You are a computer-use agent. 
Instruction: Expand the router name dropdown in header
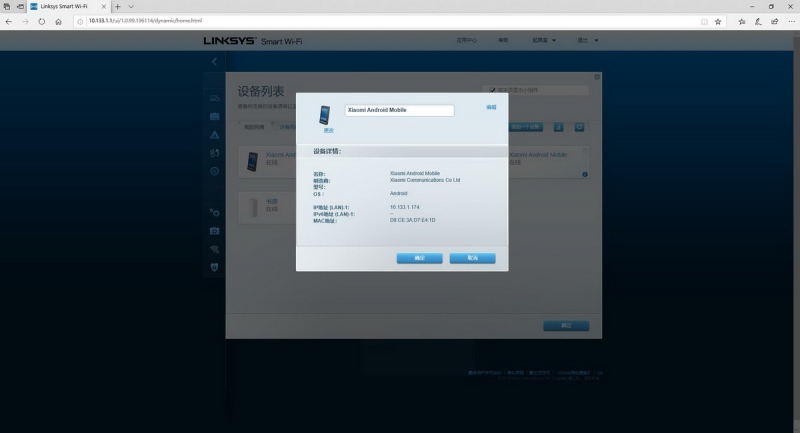[544, 40]
